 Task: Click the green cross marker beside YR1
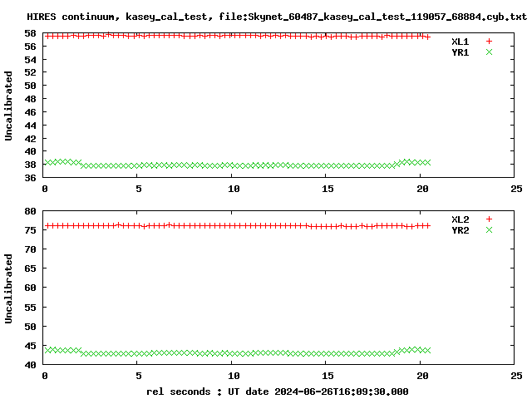pos(489,52)
